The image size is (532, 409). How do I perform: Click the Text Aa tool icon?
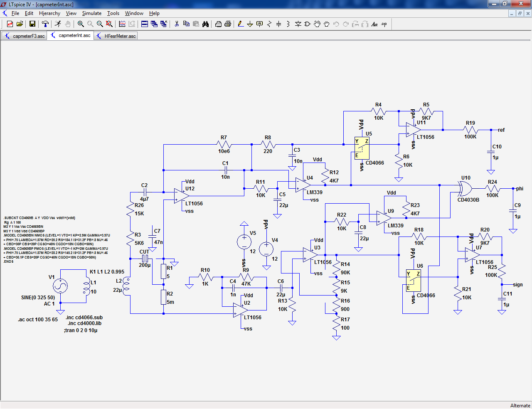(374, 24)
